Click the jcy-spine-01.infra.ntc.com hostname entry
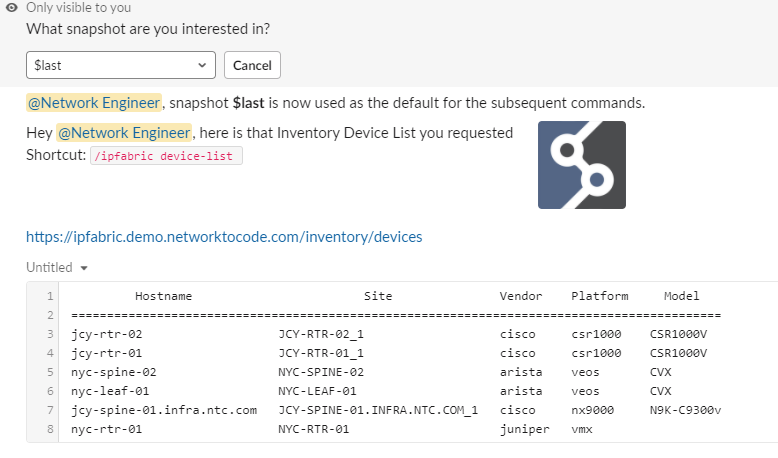The image size is (778, 458). (x=164, y=410)
